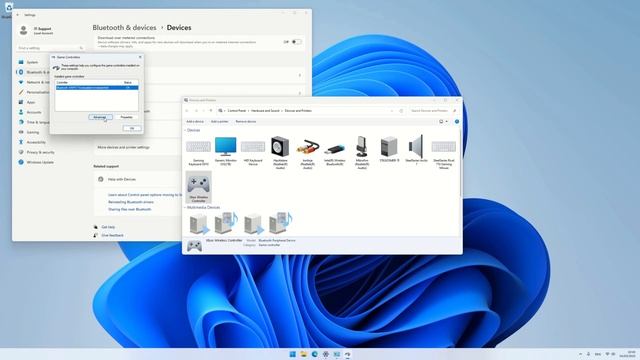Image resolution: width=640 pixels, height=360 pixels.
Task: Open Sharing files over Bluetooth link
Action: (130, 209)
